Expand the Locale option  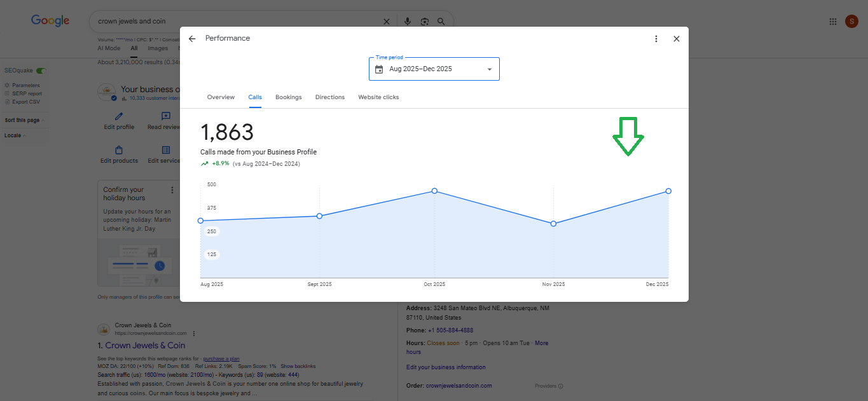click(x=15, y=135)
